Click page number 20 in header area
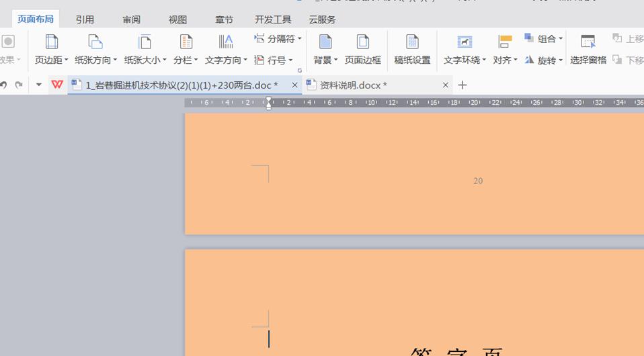Screen dimensions: 644x356 [478, 181]
